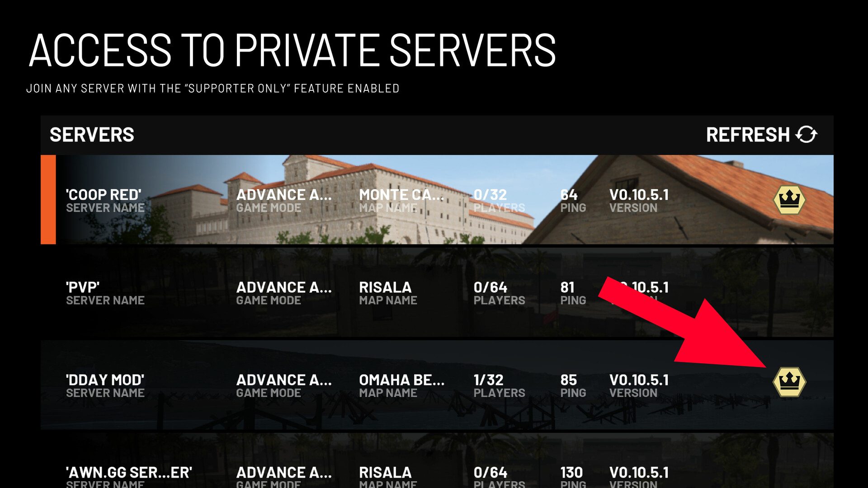Select the 'AWN.GG SER...ER' server
Screen dimensions: 868x488
click(x=129, y=473)
